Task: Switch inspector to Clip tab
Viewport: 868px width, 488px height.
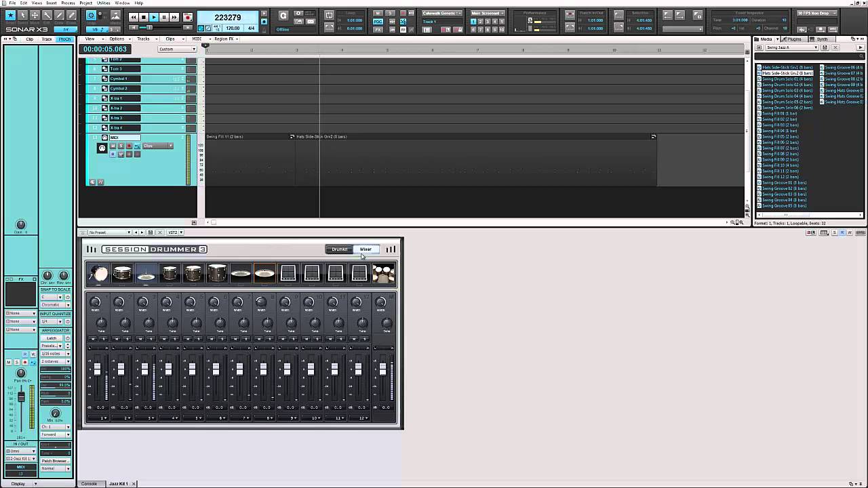Action: coord(29,39)
